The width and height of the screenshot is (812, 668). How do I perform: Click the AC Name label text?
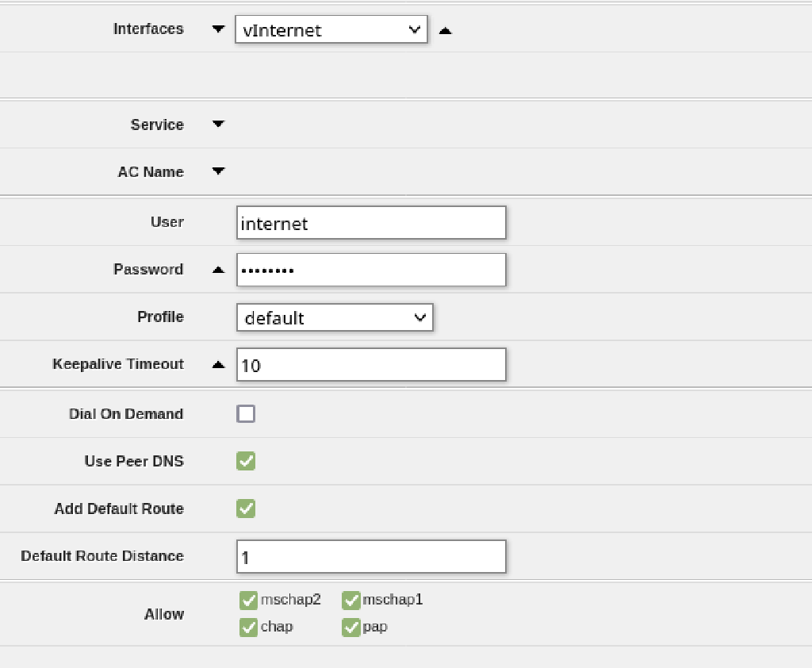coord(151,171)
